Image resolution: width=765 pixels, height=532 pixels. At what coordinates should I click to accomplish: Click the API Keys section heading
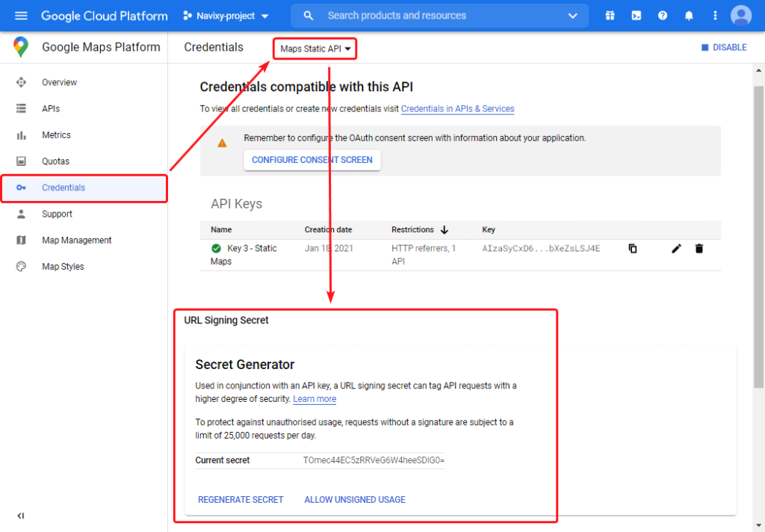(237, 204)
